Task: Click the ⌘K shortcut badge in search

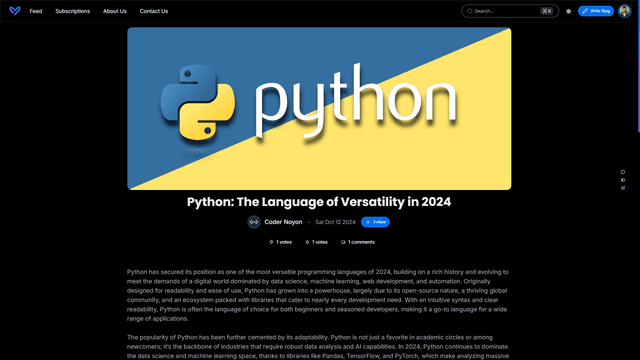Action: [547, 11]
